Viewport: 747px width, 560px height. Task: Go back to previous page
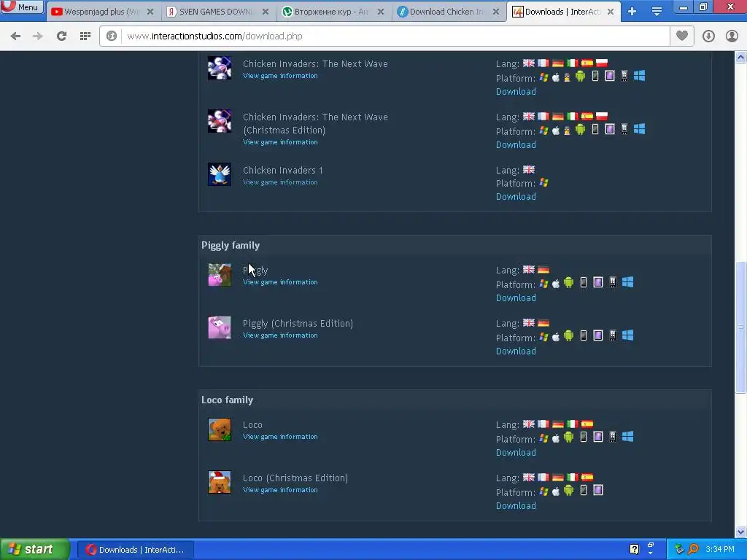[15, 36]
